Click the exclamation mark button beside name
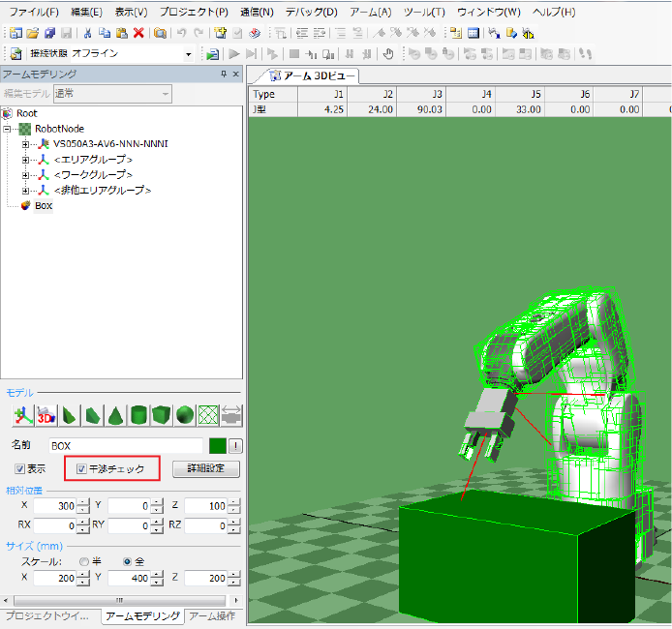 [235, 445]
